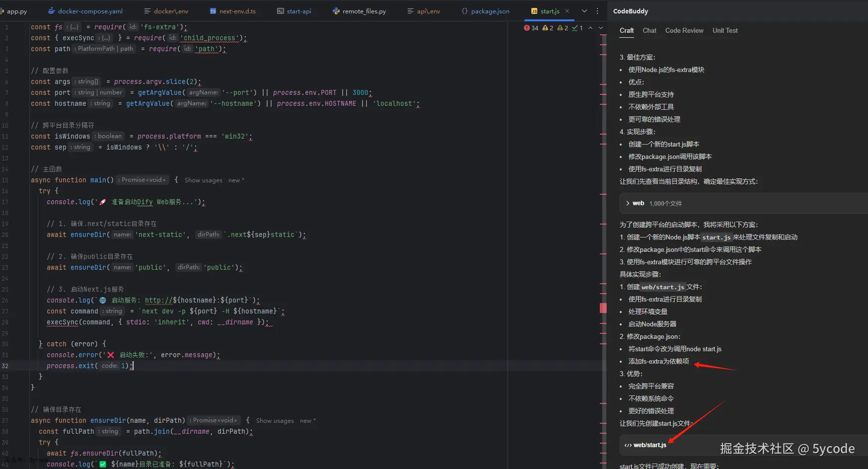
Task: Click the '启动Node服务器' bullet text
Action: point(652,324)
